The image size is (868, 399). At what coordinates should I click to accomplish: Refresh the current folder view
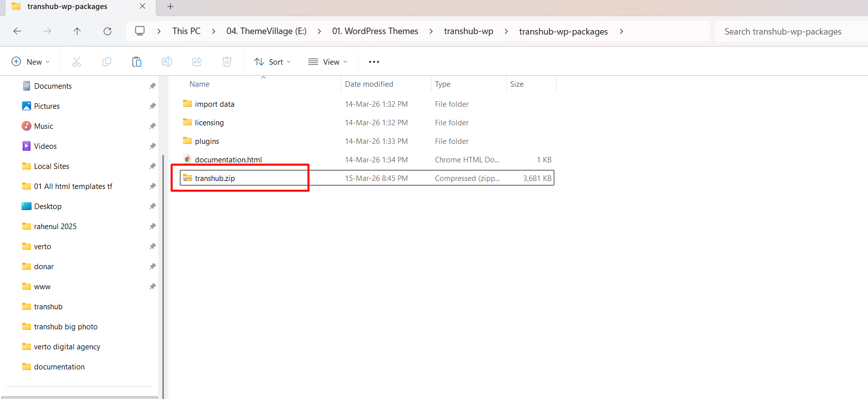point(107,31)
